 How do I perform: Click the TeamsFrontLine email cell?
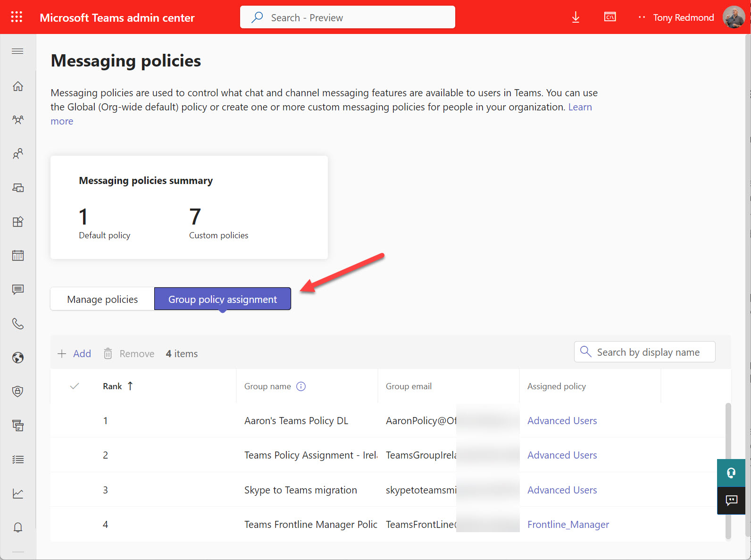tap(421, 524)
